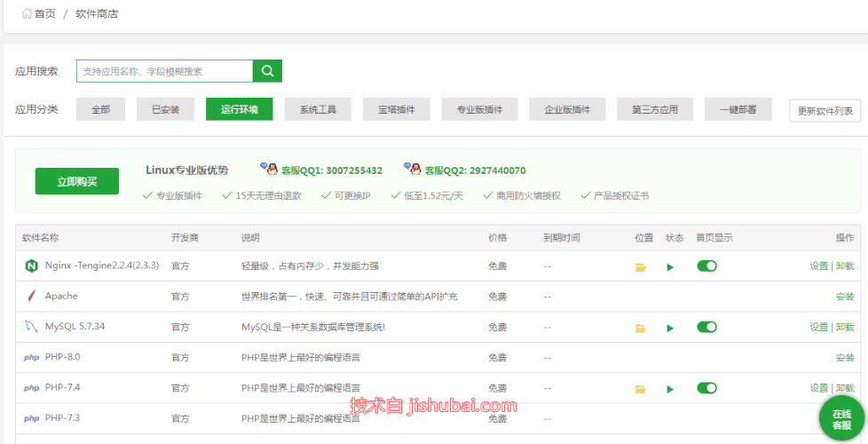The height and width of the screenshot is (444, 868).
Task: Click the Apache feather icon
Action: pyautogui.click(x=31, y=297)
